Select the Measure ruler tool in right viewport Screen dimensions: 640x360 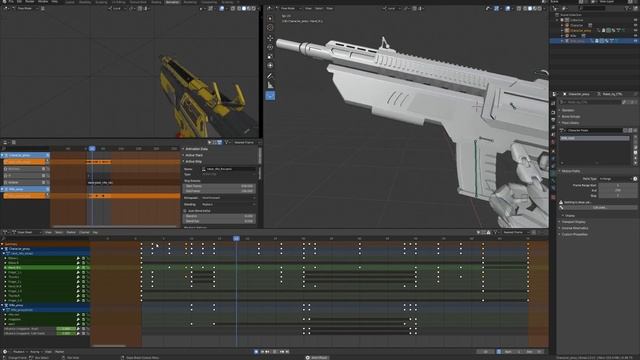[270, 85]
